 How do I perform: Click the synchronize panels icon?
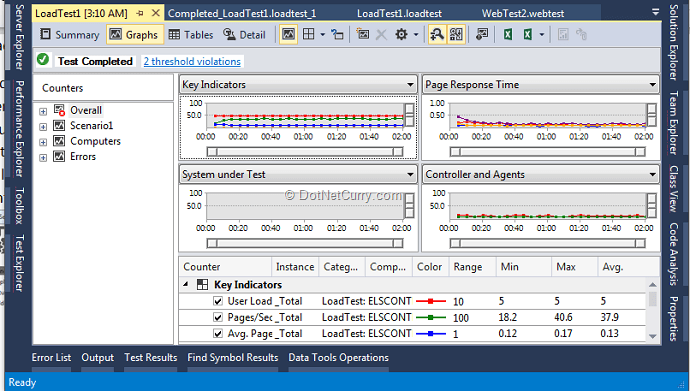338,34
